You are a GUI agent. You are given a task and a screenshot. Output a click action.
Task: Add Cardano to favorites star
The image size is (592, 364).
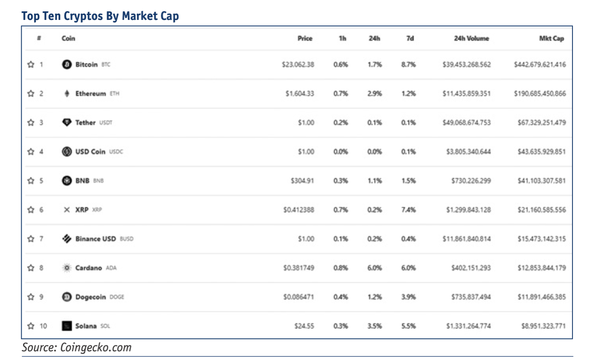coord(31,267)
